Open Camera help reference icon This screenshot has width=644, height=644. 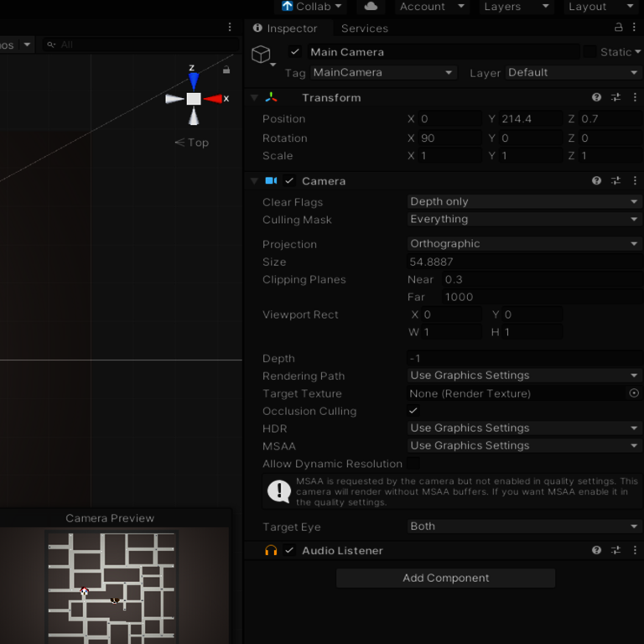click(596, 181)
